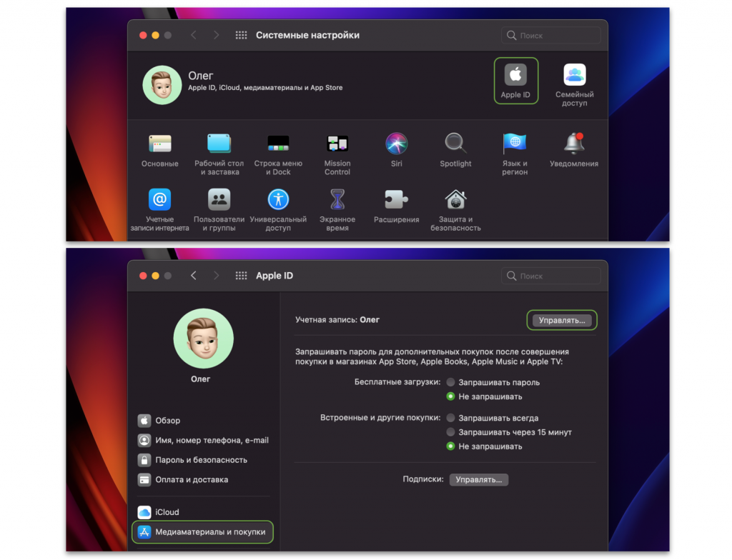
Task: Close the Apple ID window
Action: pos(143,276)
